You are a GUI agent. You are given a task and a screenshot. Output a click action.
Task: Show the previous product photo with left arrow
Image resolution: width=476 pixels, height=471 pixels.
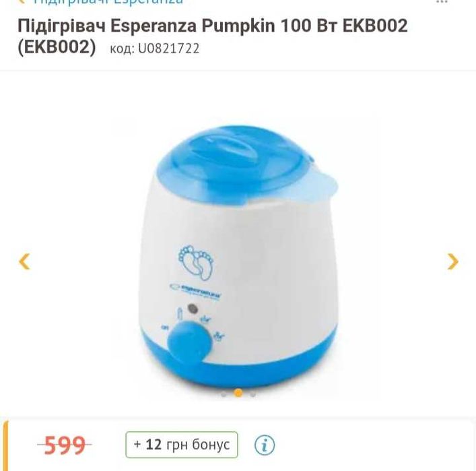pos(24,261)
